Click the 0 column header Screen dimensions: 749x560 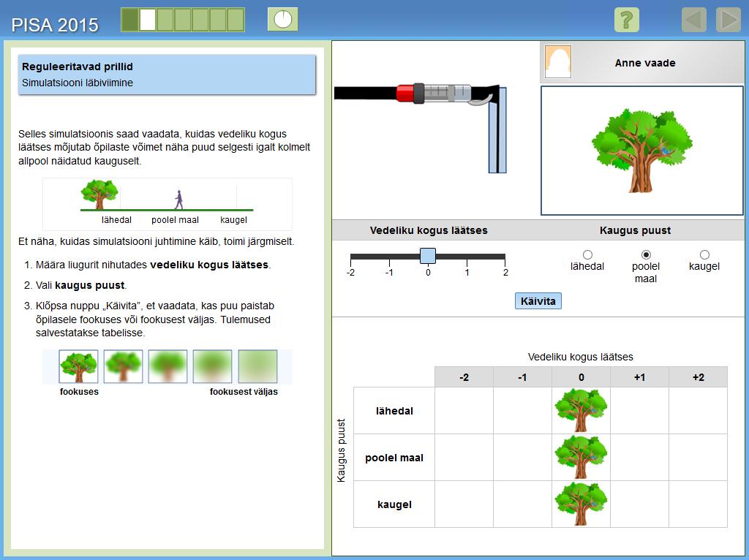click(x=581, y=377)
